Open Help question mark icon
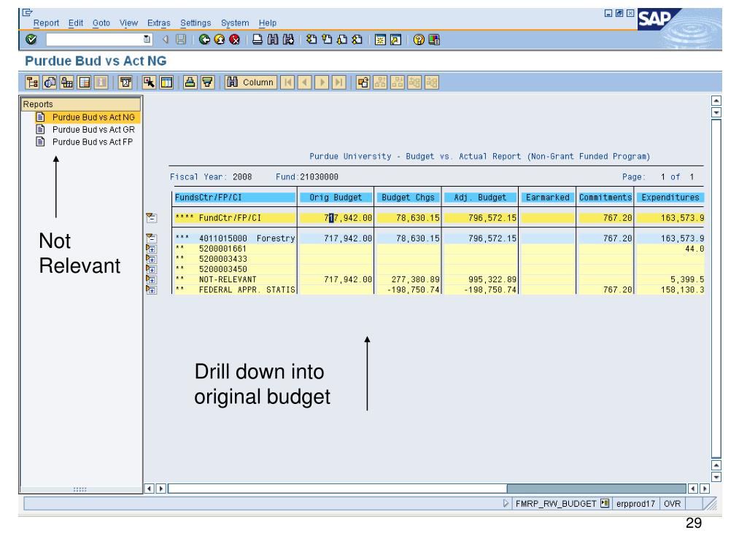The width and height of the screenshot is (747, 560). coord(419,39)
